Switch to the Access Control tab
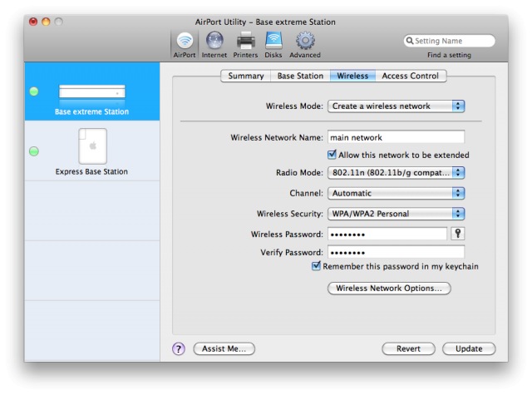Viewport: 532px width, 395px height. click(x=411, y=76)
